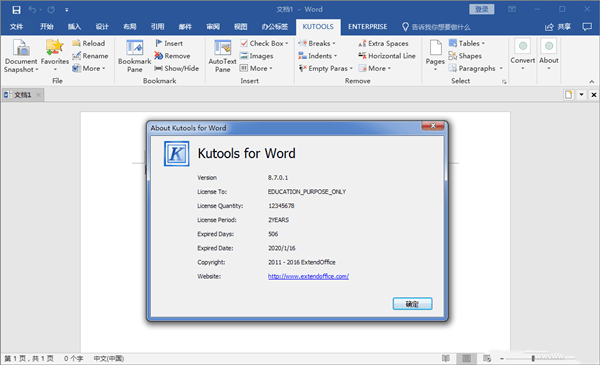Open quick access toolbar customize arrow
This screenshot has height=365, width=600.
(x=67, y=10)
